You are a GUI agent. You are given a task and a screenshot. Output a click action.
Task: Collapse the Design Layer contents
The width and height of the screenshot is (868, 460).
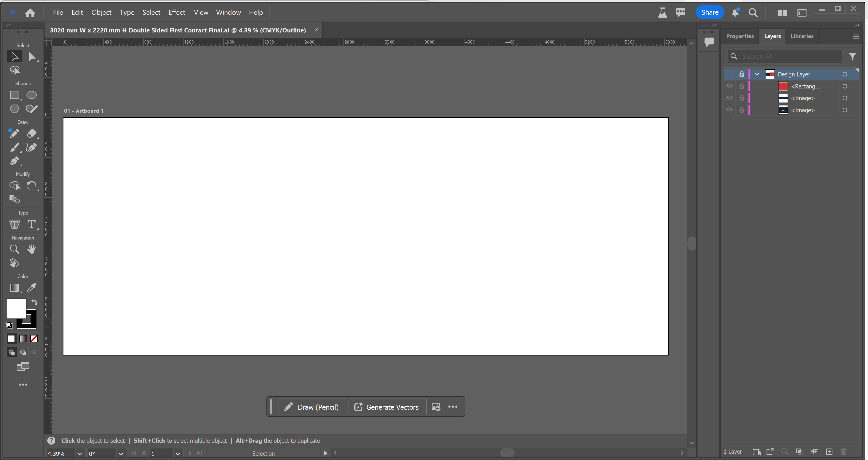(757, 74)
